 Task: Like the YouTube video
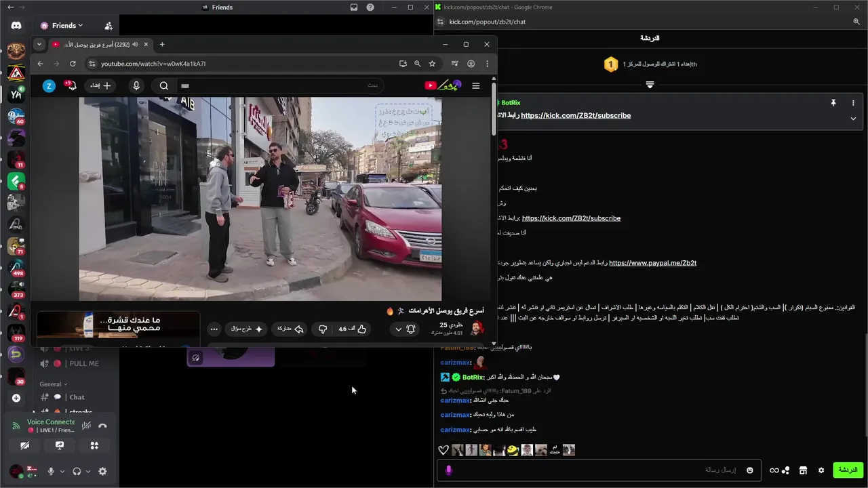point(353,329)
